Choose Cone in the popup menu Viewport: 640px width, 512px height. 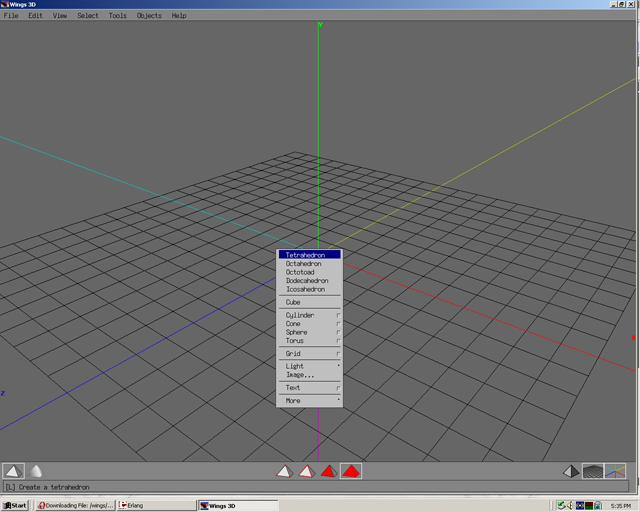[309, 323]
